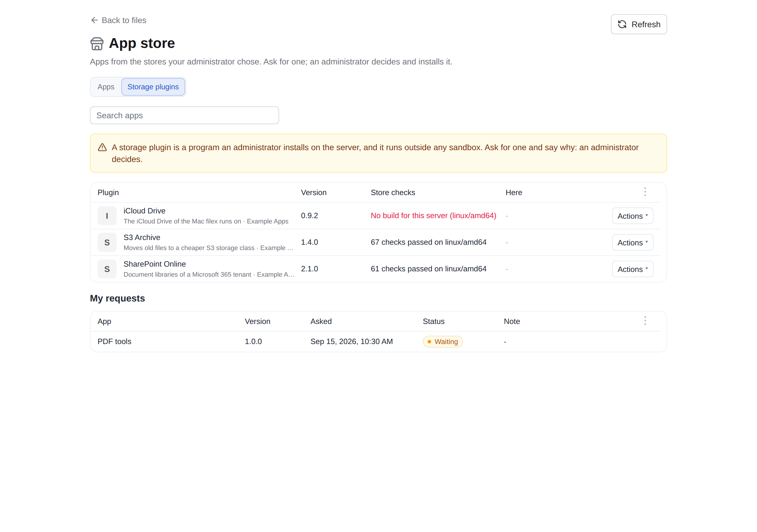757x532 pixels.
Task: Click the iCloud Drive letter icon
Action: [x=107, y=216]
